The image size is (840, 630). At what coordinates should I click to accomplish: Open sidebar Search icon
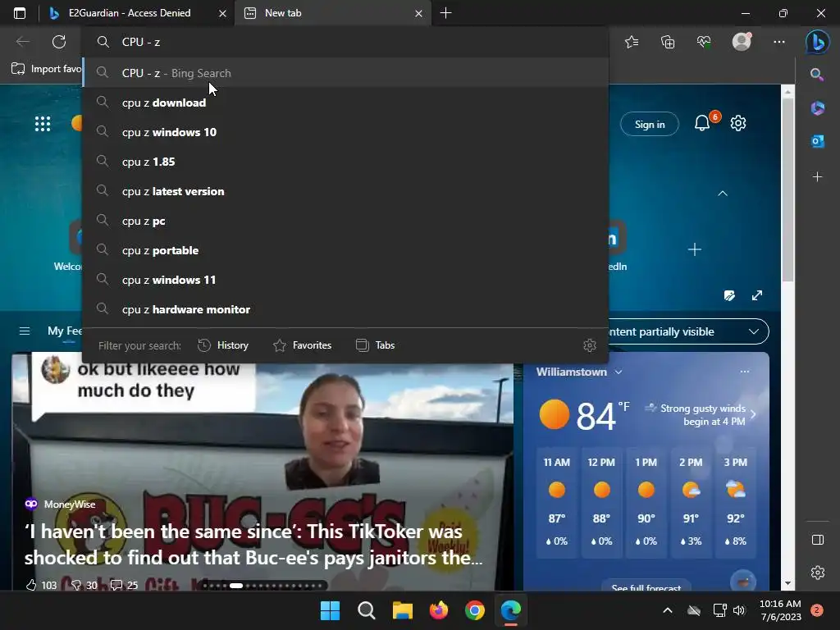coord(817,74)
